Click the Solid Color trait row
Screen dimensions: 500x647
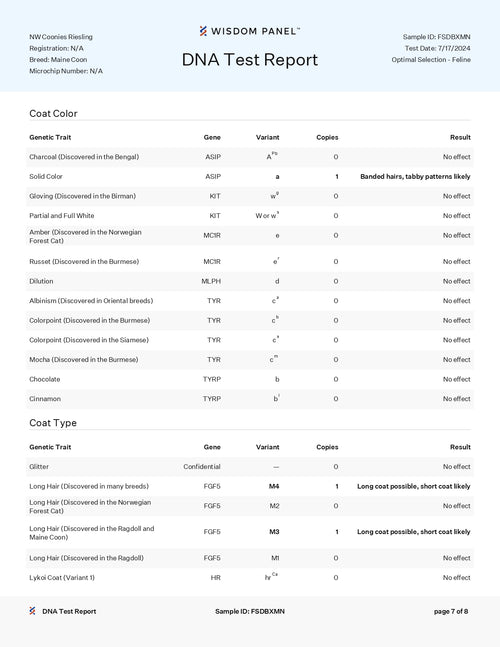point(250,177)
